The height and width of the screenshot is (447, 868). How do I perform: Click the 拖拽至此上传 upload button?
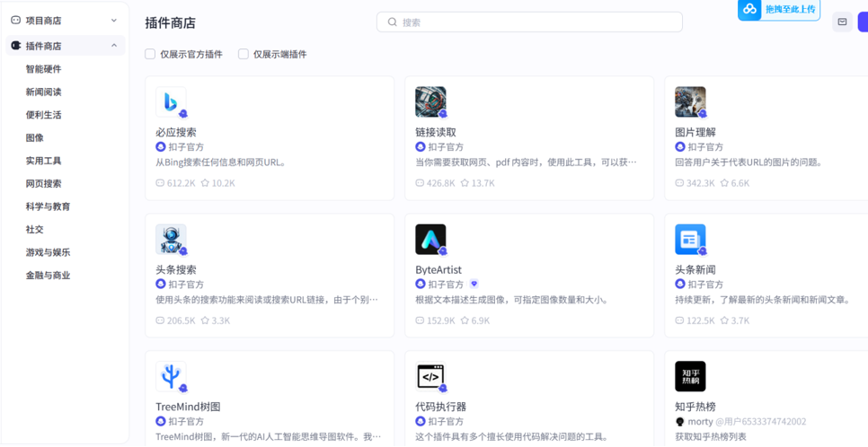tap(779, 9)
